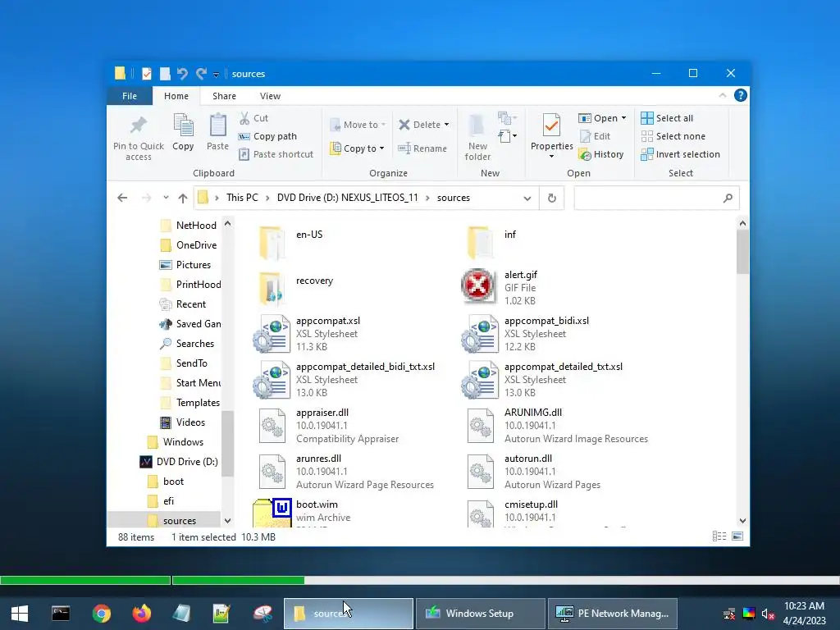840x630 pixels.
Task: Open the File menu tab
Action: point(130,96)
